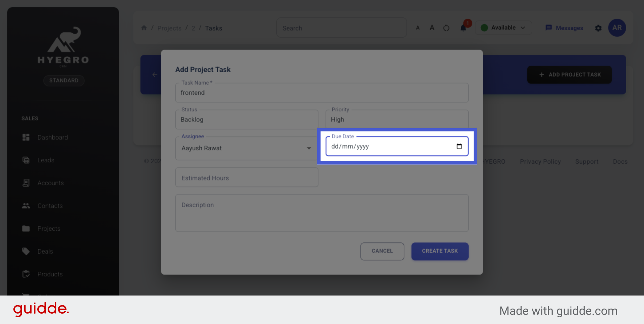
Task: Click the Estimated Hours field
Action: 247,178
